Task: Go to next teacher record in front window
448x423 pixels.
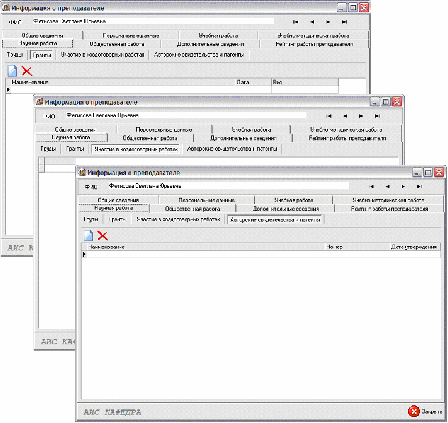Action: [x=403, y=187]
